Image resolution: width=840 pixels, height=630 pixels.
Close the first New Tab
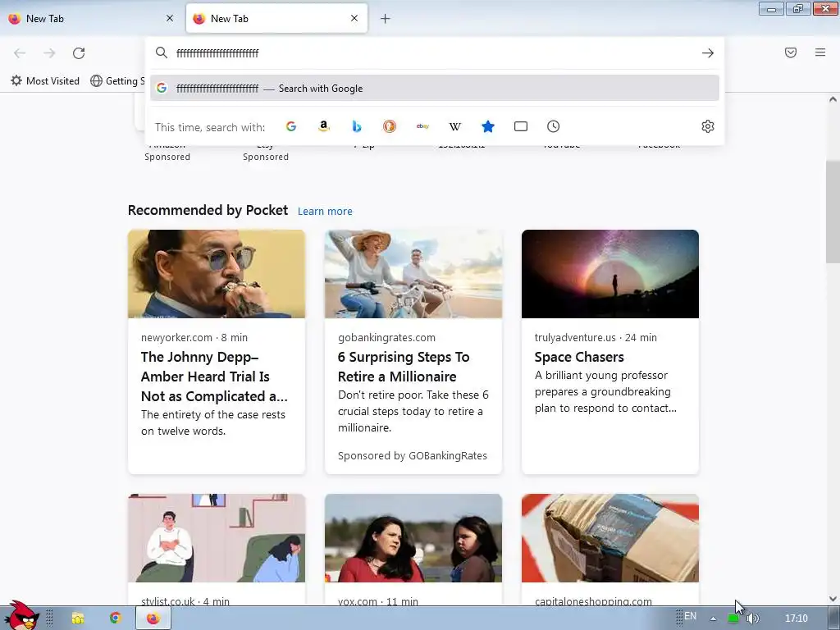170,18
